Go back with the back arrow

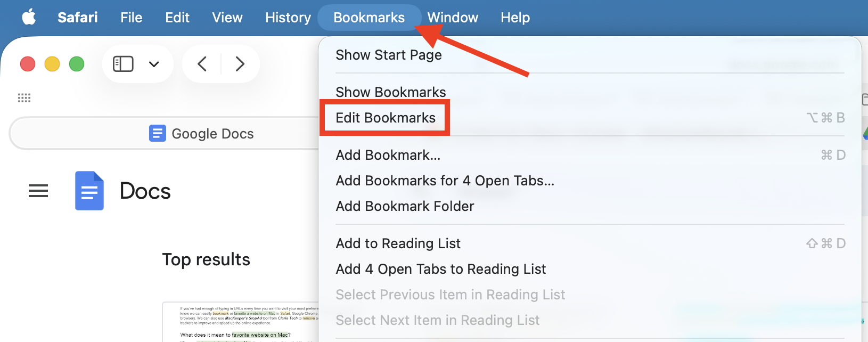click(x=202, y=64)
